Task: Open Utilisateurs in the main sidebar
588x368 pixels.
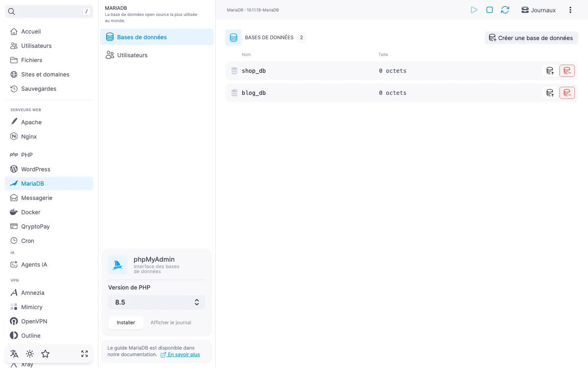Action: [x=49, y=46]
